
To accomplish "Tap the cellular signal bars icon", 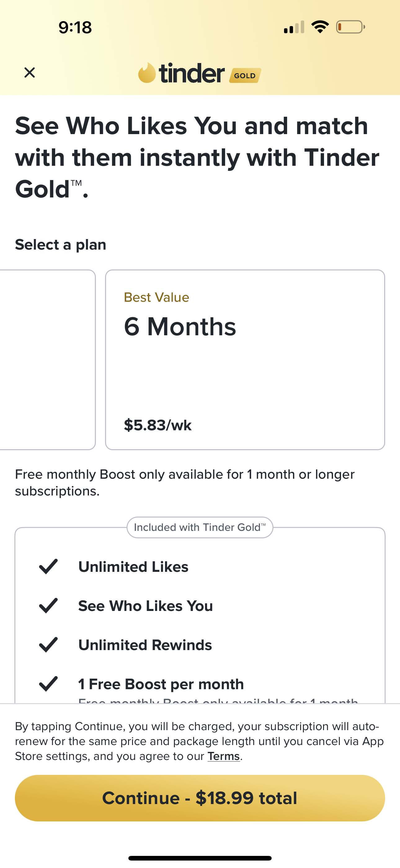I will (x=294, y=27).
